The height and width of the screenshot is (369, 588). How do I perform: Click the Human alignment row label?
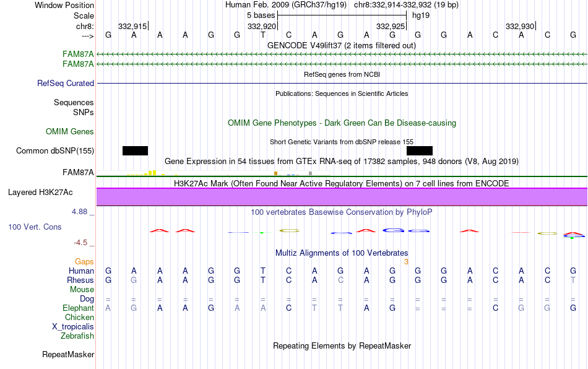pos(81,271)
